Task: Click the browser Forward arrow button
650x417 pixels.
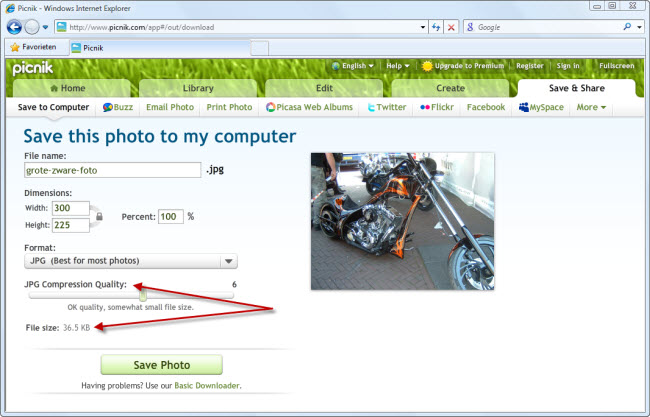Action: point(32,27)
